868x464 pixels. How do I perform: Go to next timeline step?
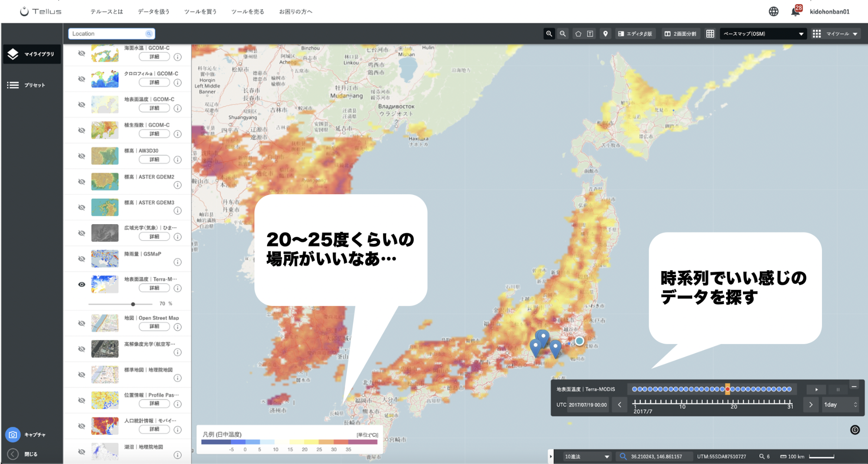(x=810, y=405)
